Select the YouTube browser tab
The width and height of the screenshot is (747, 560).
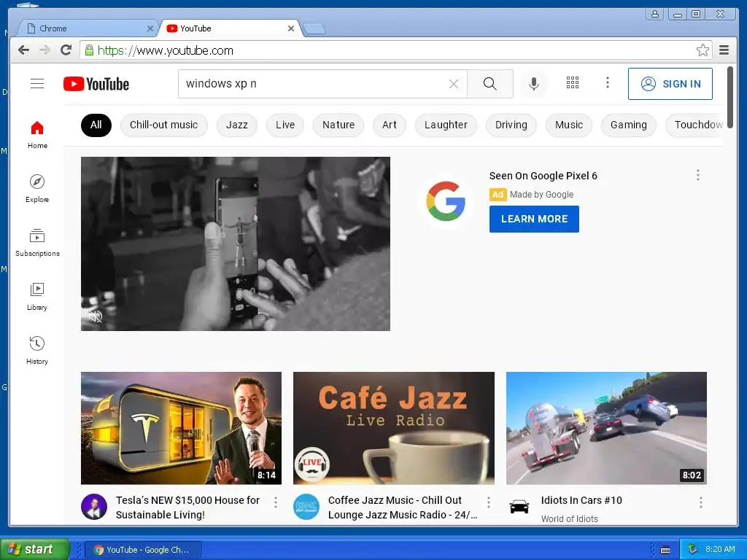(230, 28)
